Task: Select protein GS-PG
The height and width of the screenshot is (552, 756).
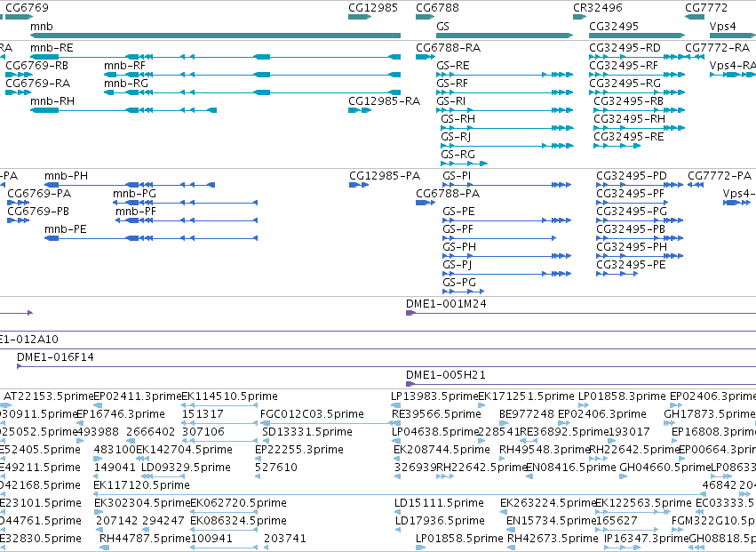Action: [x=464, y=292]
